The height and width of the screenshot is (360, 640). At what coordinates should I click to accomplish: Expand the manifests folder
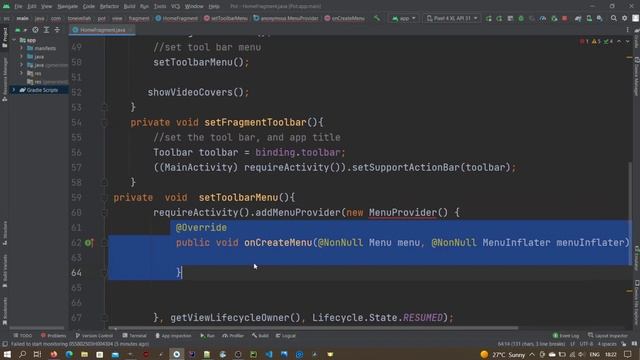tap(22, 48)
